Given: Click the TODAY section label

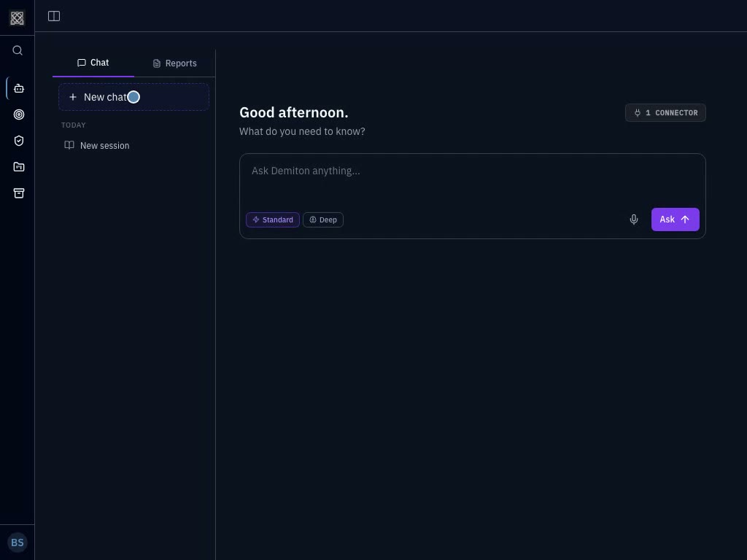Looking at the screenshot, I should 74,125.
